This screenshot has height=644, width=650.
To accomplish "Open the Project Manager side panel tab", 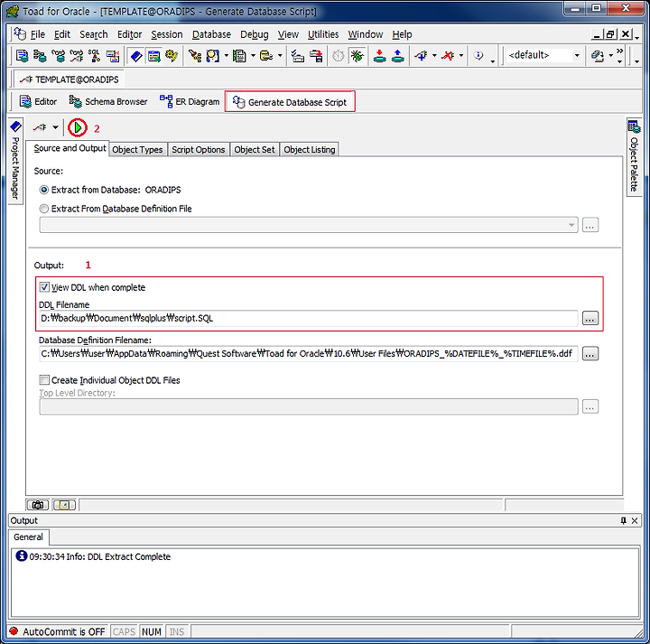I will [x=15, y=162].
